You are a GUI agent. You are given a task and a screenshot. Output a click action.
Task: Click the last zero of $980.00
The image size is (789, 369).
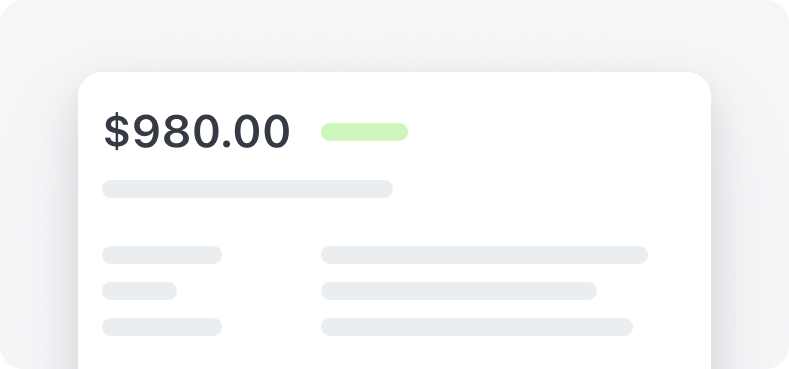click(276, 131)
